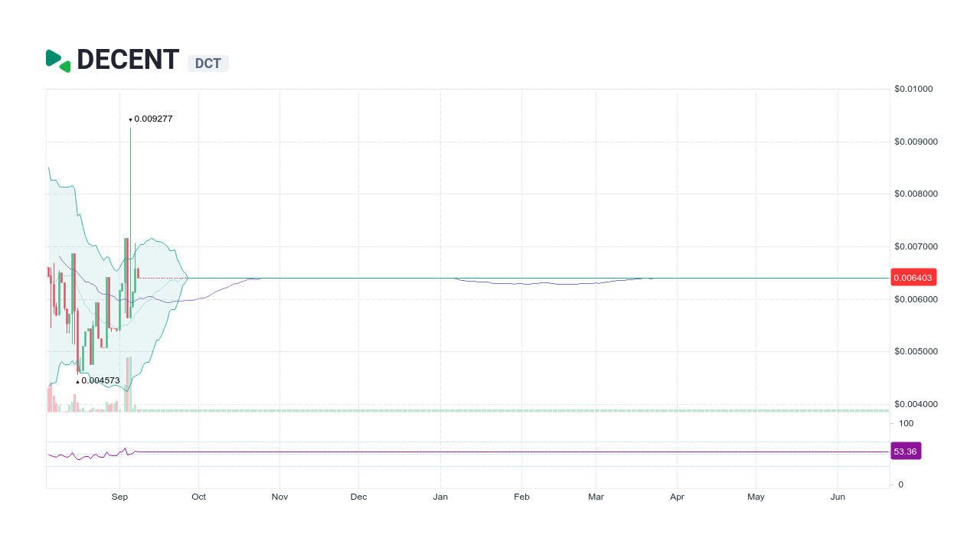This screenshot has height=551, width=980.
Task: Open the $0.01000 axis label options
Action: pos(914,89)
